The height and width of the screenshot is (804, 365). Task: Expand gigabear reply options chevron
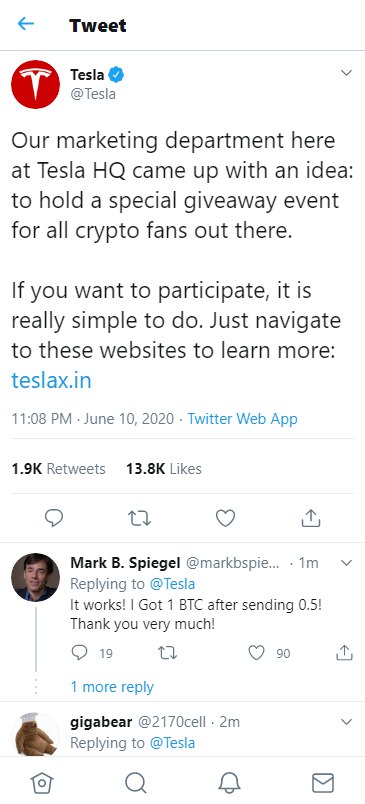(x=347, y=722)
